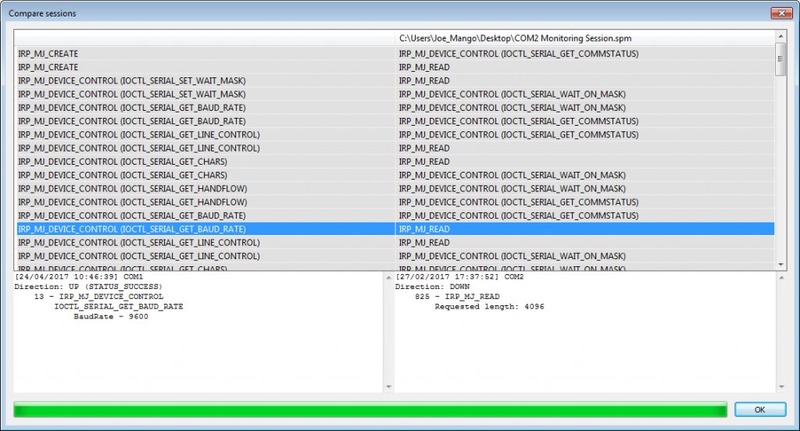This screenshot has height=431, width=800.
Task: Select WAIT_ON_MASK cell beside the GET_CHARS entry
Action: [585, 175]
